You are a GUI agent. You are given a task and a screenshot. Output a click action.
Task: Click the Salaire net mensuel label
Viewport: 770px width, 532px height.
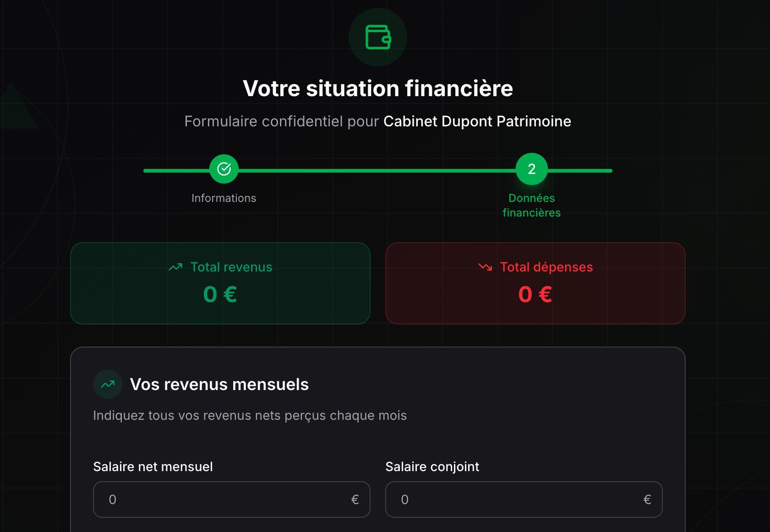153,467
